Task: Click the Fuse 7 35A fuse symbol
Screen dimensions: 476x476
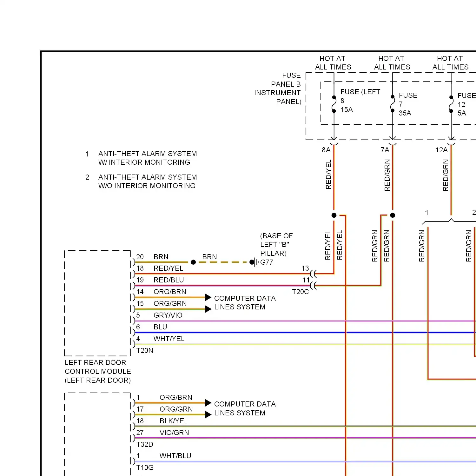Action: (x=393, y=103)
